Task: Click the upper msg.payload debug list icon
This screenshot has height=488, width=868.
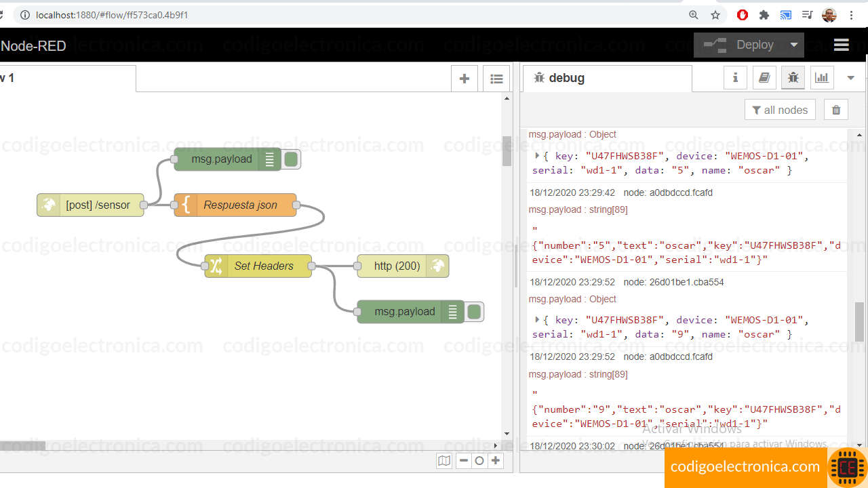Action: (x=270, y=159)
